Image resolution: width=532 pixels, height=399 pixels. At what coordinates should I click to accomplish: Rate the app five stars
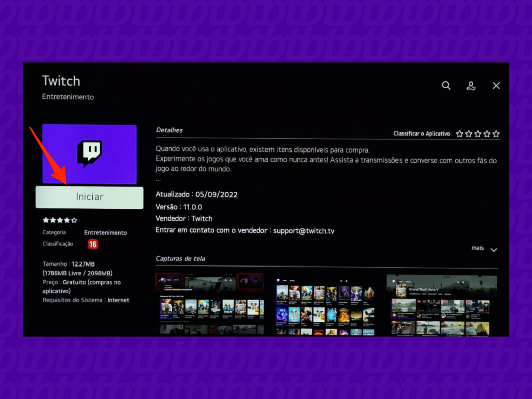[x=496, y=134]
